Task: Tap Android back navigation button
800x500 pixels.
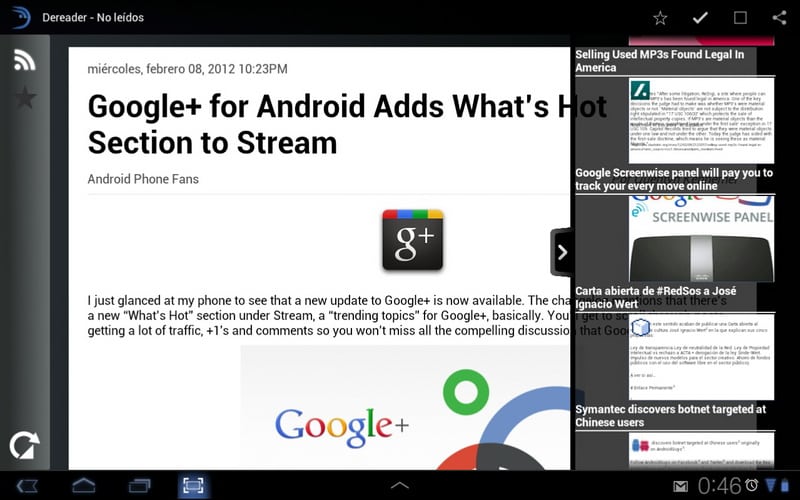Action: pyautogui.click(x=27, y=485)
